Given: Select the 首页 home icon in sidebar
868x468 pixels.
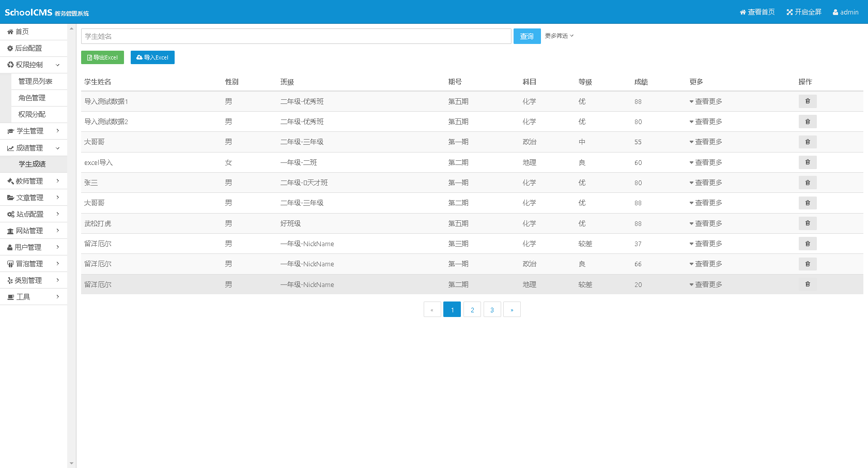Looking at the screenshot, I should (x=11, y=31).
